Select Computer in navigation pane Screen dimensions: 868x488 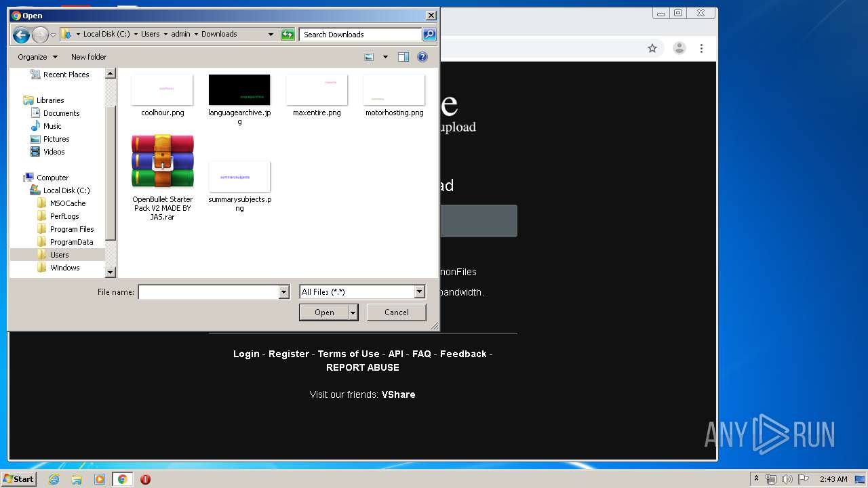(x=46, y=178)
